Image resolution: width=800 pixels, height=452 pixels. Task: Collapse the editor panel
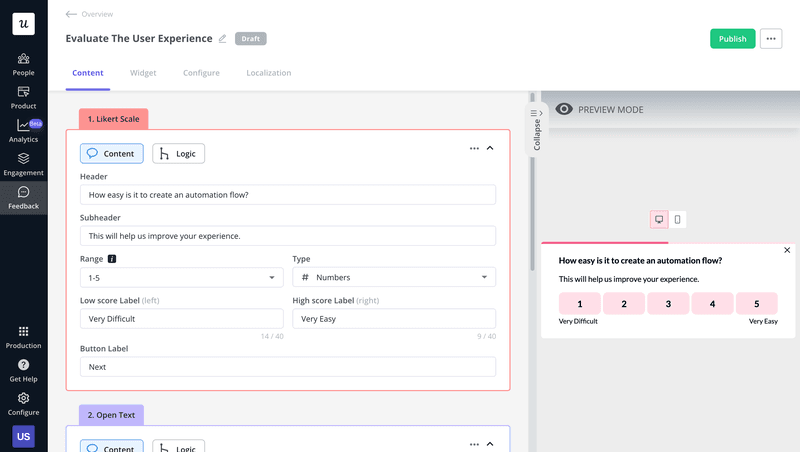[x=536, y=131]
